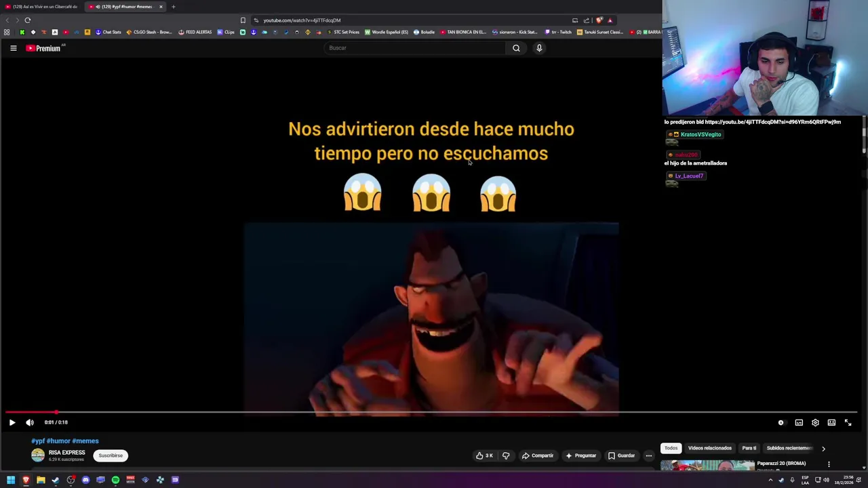Open Wordle Español (ES) bookmark
The height and width of the screenshot is (488, 868).
point(387,32)
